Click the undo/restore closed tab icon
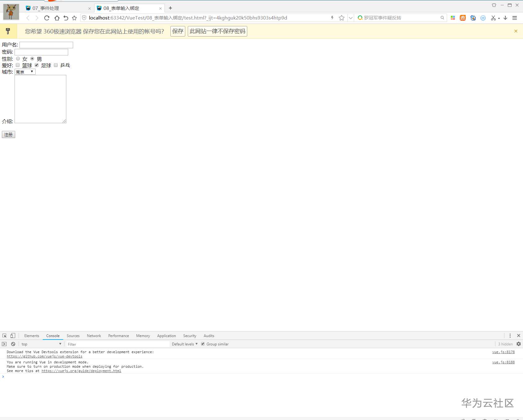523x420 pixels. click(66, 18)
